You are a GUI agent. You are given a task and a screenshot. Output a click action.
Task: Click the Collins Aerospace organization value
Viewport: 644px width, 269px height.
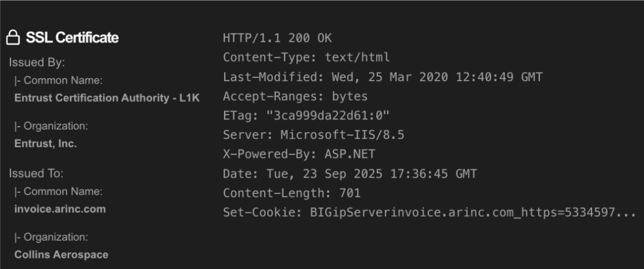(61, 255)
